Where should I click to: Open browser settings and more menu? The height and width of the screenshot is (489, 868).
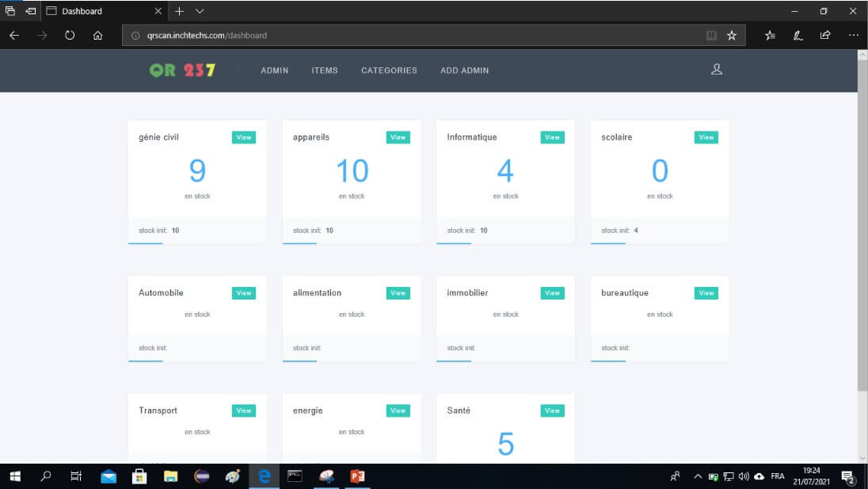click(x=853, y=35)
